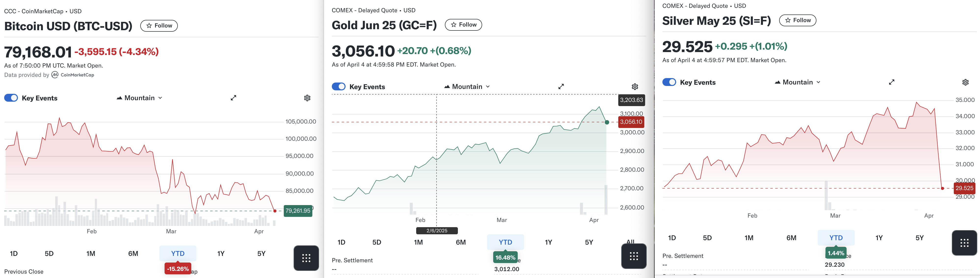This screenshot has width=980, height=278.
Task: Select 5Y range on Silver chart
Action: pos(919,238)
